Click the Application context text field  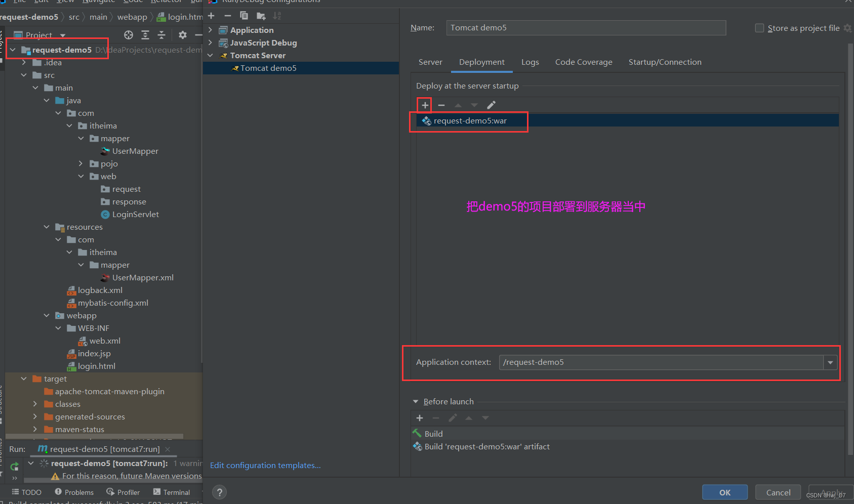(661, 362)
